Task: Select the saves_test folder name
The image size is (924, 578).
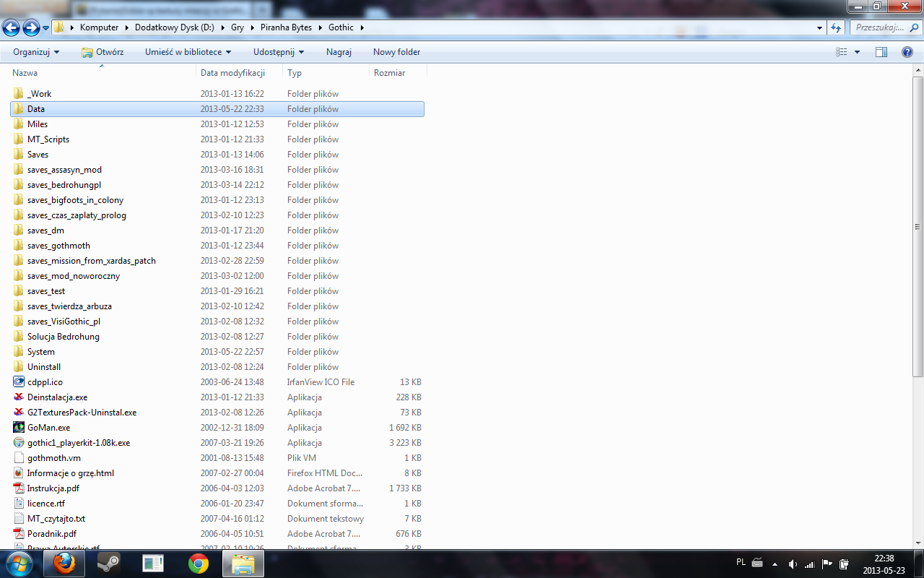Action: (46, 291)
